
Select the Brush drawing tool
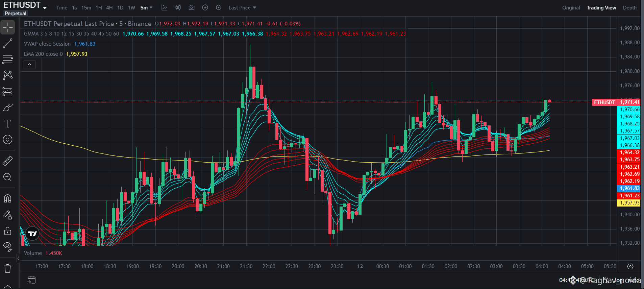point(8,107)
